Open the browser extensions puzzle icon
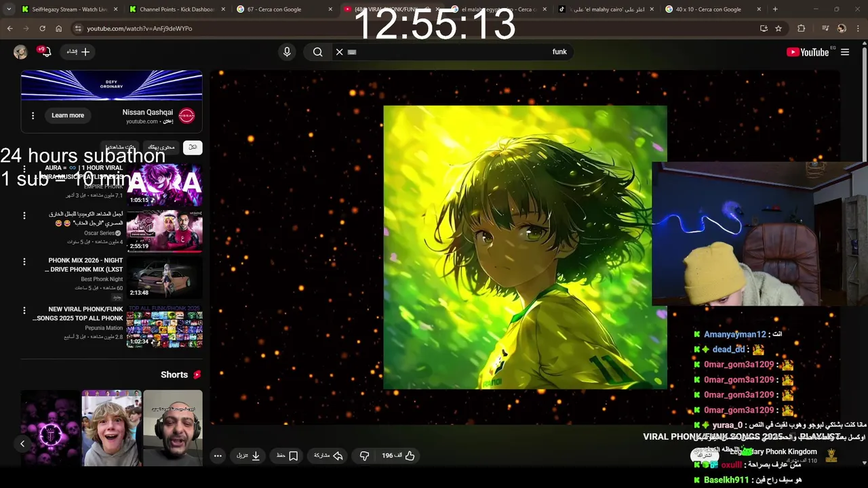Image resolution: width=868 pixels, height=488 pixels. coord(801,28)
